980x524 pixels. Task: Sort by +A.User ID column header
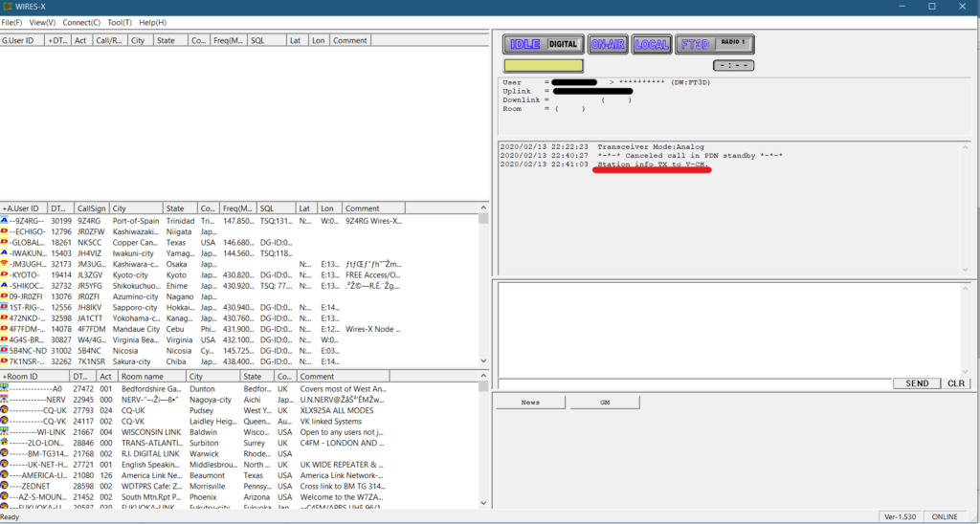point(24,208)
